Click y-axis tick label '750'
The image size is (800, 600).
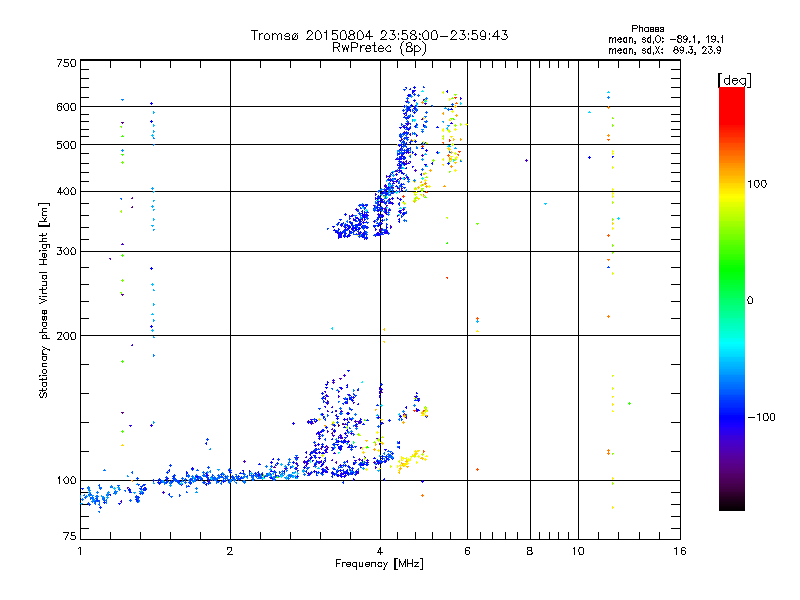(x=67, y=63)
